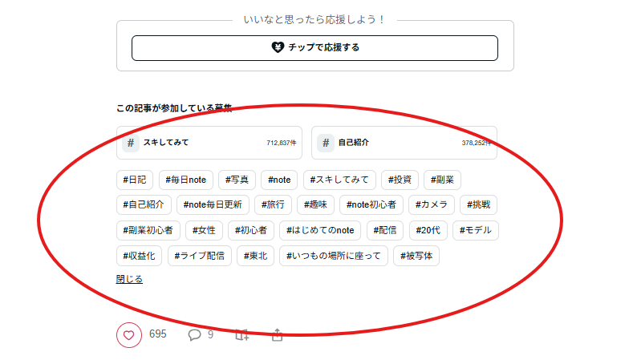Click the add to magazine icon
Image resolution: width=633 pixels, height=364 pixels.
[x=241, y=335]
